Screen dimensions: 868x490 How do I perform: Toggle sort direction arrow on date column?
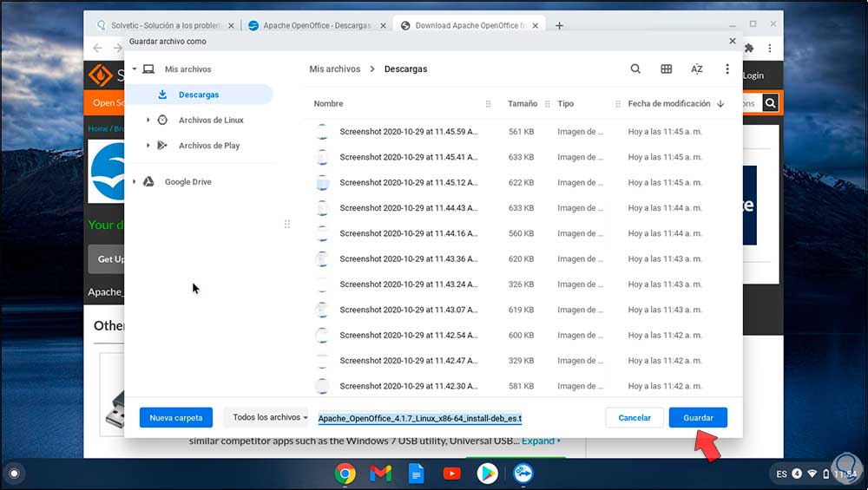coord(720,103)
